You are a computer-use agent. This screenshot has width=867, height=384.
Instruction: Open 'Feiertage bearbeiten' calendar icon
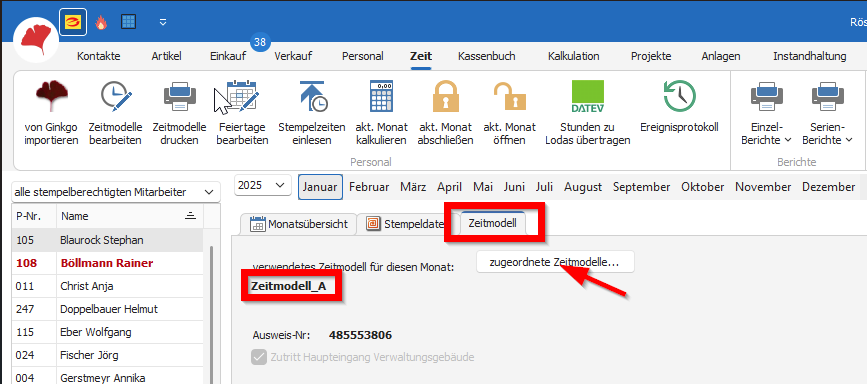pyautogui.click(x=242, y=96)
